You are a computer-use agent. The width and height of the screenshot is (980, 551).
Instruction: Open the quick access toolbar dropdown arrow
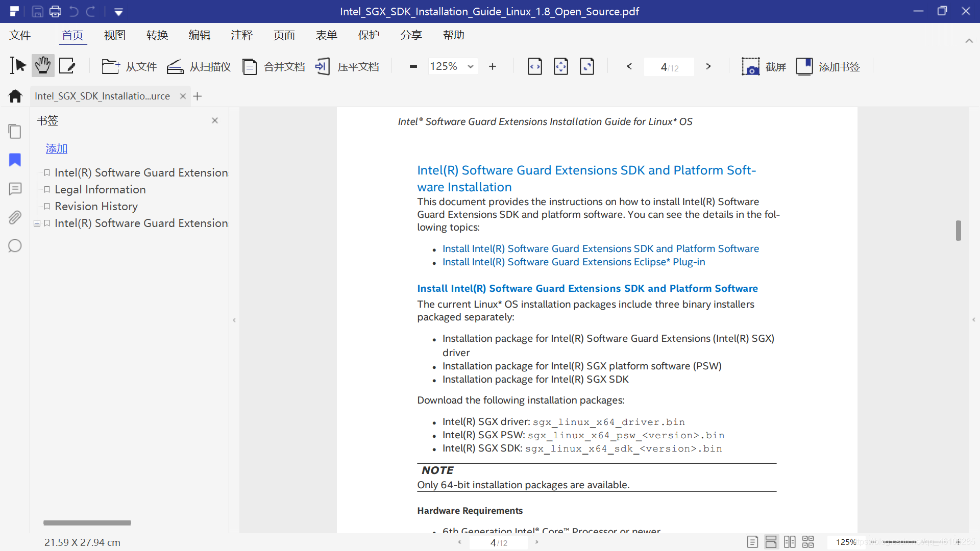click(x=118, y=12)
